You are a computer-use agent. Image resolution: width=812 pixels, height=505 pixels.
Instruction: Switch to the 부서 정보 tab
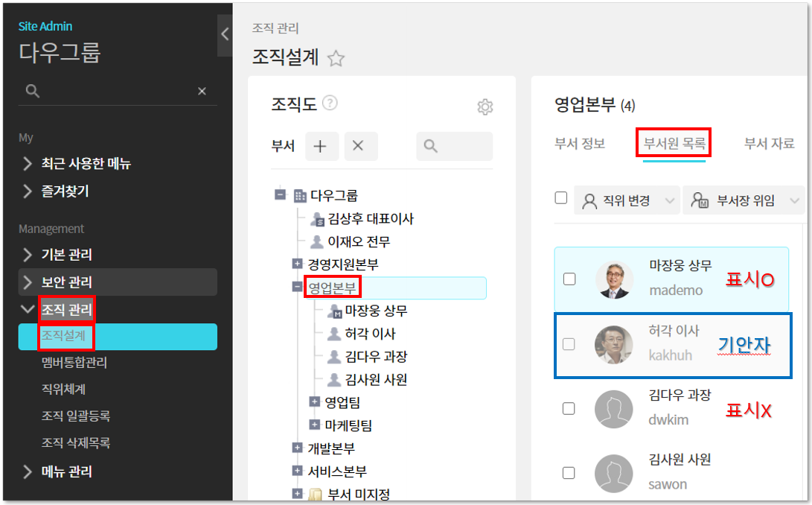pos(580,144)
